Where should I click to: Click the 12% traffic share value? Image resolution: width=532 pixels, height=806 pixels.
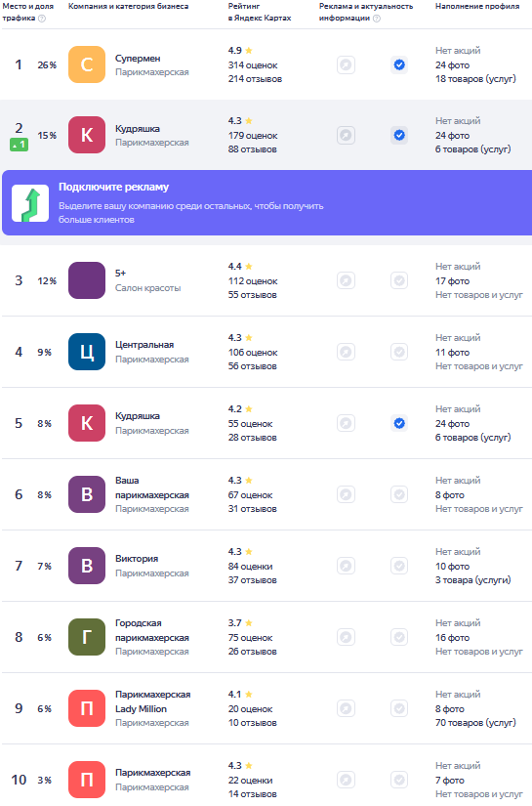pos(47,281)
